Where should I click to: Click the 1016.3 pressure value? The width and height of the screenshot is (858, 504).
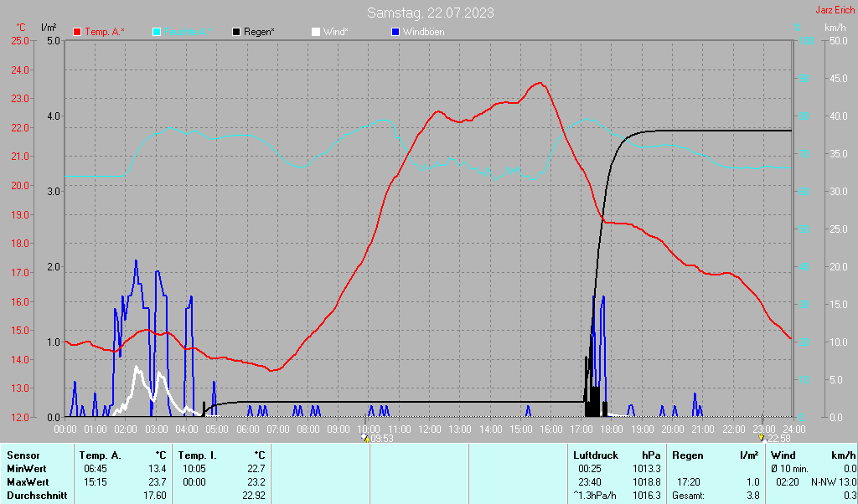pos(647,496)
